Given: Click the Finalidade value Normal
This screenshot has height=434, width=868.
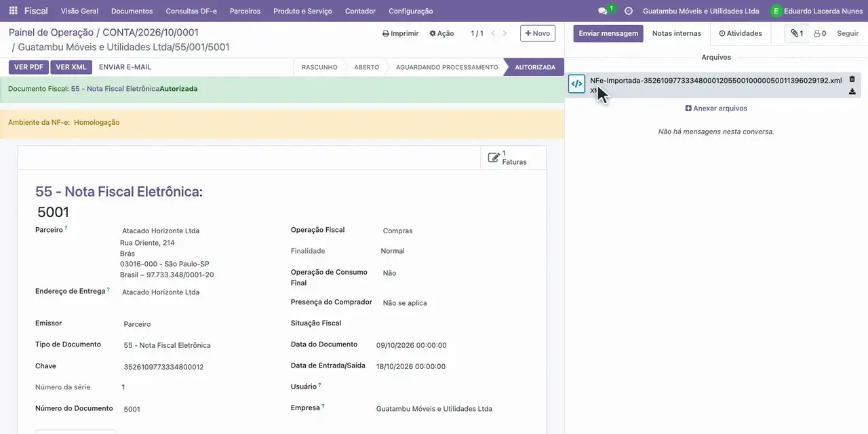Looking at the screenshot, I should pyautogui.click(x=392, y=251).
